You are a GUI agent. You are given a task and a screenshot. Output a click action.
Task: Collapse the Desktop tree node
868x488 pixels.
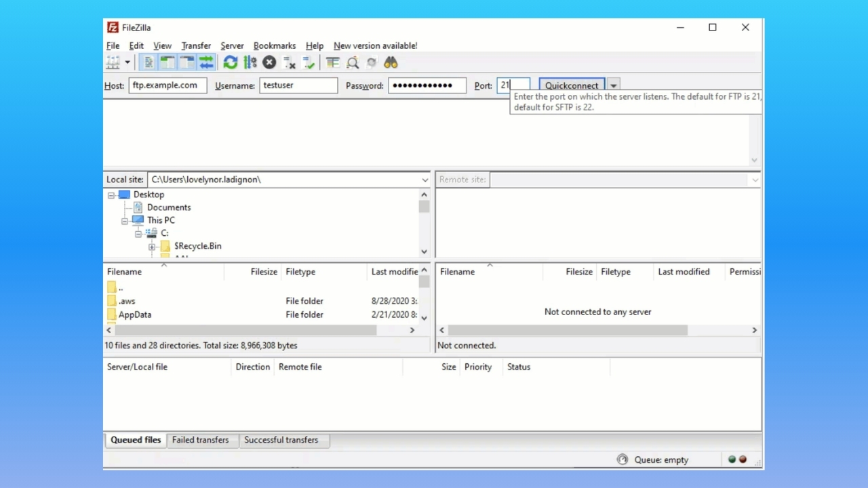click(111, 195)
